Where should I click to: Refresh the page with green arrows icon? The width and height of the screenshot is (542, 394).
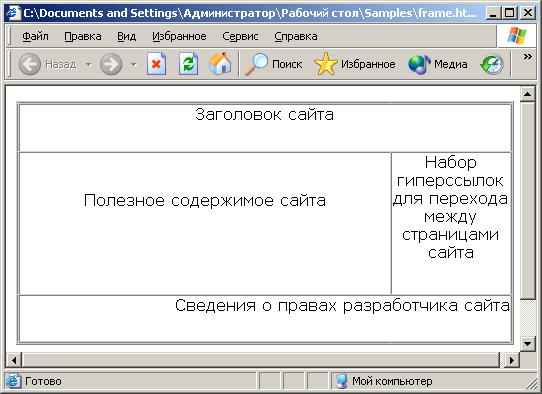click(188, 64)
